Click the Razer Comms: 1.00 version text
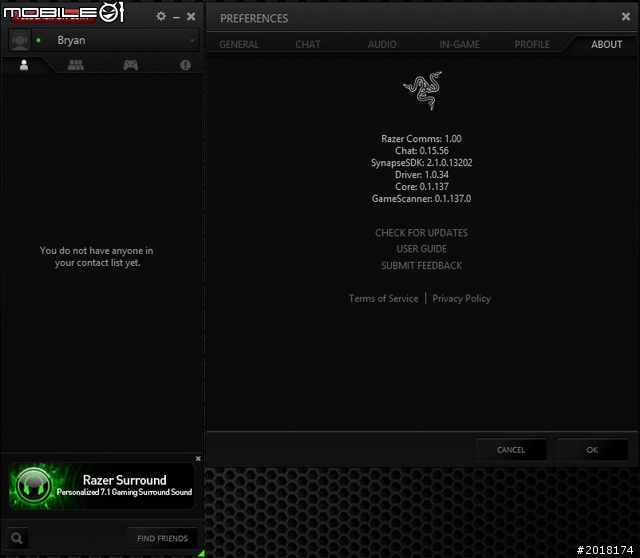640x558 pixels. pyautogui.click(x=421, y=139)
